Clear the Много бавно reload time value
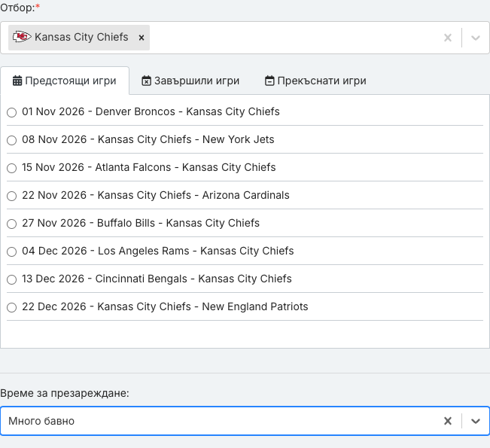 point(448,421)
